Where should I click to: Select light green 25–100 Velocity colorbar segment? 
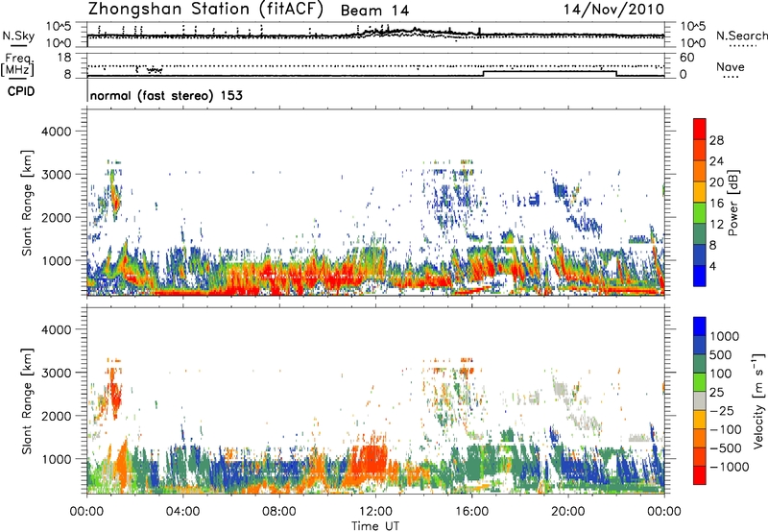tap(700, 382)
